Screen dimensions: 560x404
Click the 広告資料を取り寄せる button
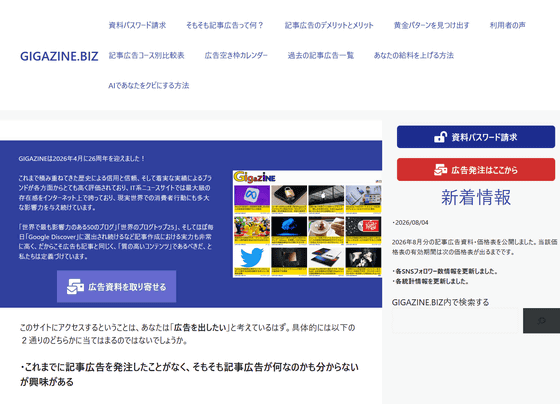116,286
